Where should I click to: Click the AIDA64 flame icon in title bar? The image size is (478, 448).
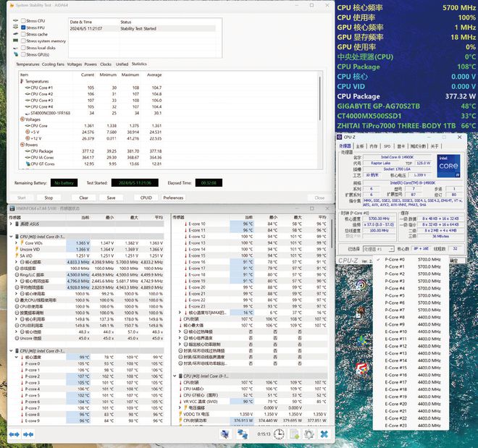click(x=12, y=6)
